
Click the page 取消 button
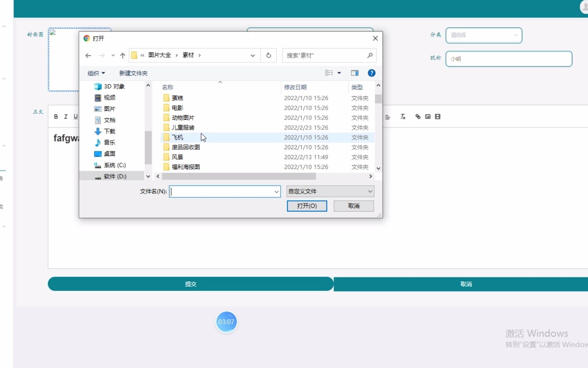[x=461, y=284]
